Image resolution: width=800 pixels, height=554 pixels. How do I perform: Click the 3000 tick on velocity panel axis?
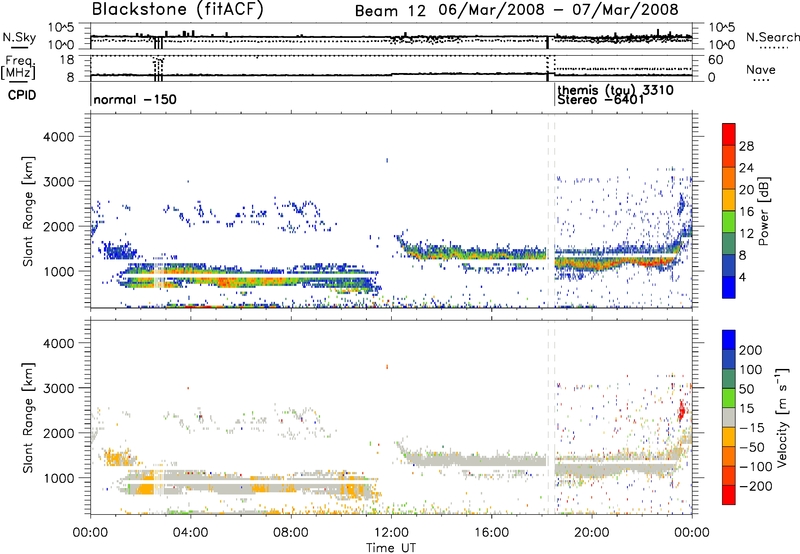click(x=58, y=388)
